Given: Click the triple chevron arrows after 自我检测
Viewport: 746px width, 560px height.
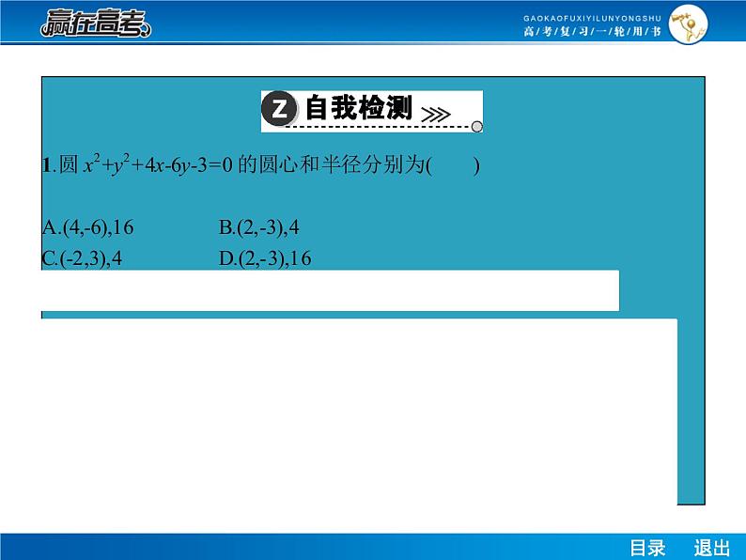Looking at the screenshot, I should pos(436,115).
